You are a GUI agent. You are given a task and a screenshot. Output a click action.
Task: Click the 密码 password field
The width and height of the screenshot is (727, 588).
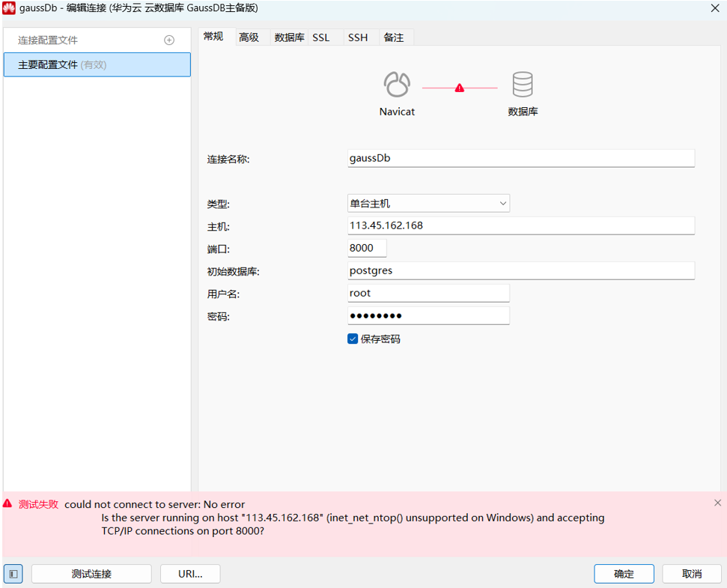point(428,316)
